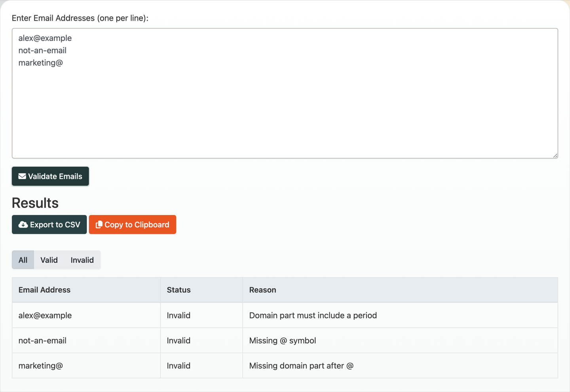Viewport: 570px width, 392px height.
Task: Click 'Domain part must include a period' reason
Action: pyautogui.click(x=313, y=315)
